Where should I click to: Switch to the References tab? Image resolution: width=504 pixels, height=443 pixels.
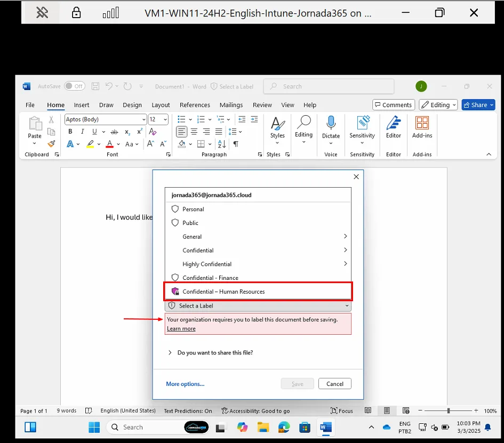[x=195, y=105]
